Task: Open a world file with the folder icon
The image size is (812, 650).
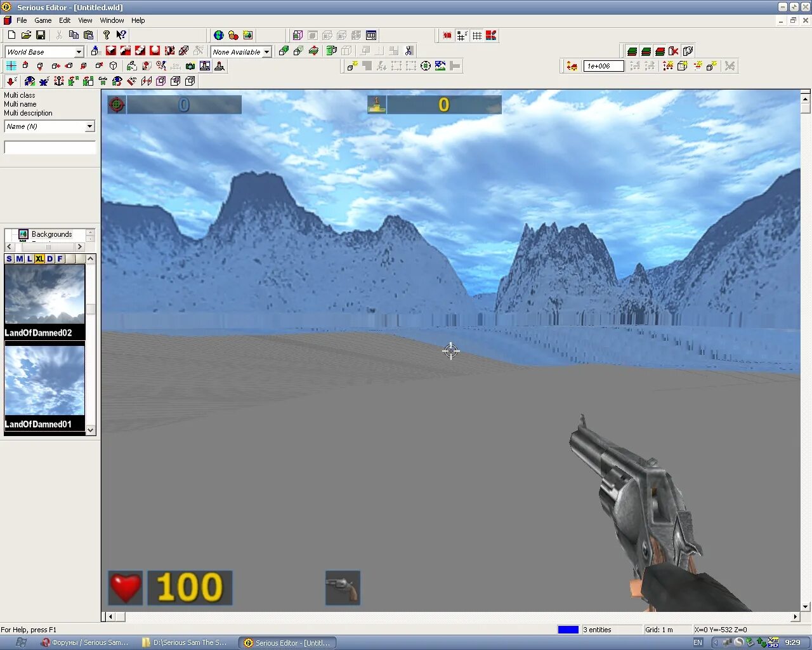Action: pos(26,35)
